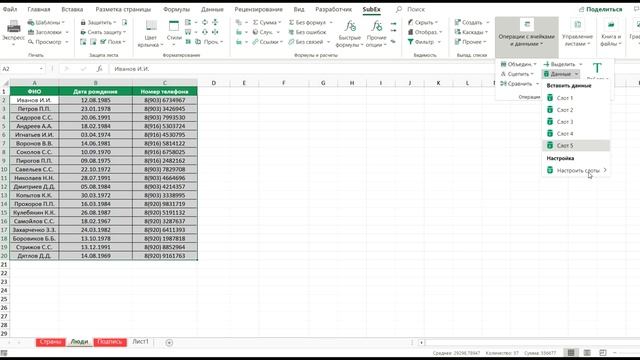Select Слот 5 in the menu
The height and width of the screenshot is (360, 640).
pos(576,146)
